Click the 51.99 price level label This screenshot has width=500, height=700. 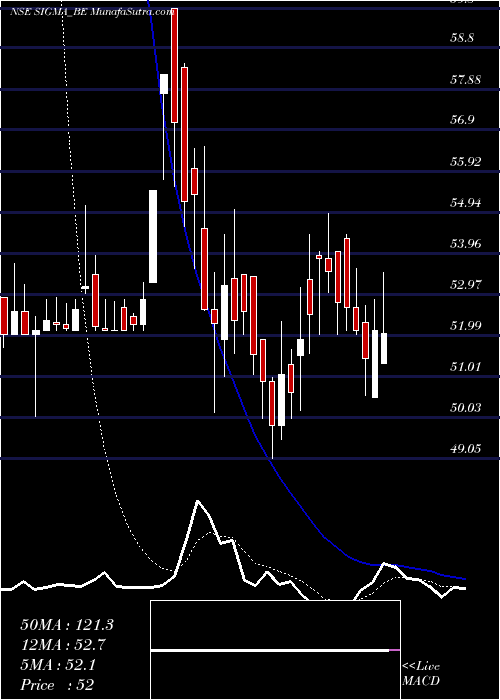point(466,325)
